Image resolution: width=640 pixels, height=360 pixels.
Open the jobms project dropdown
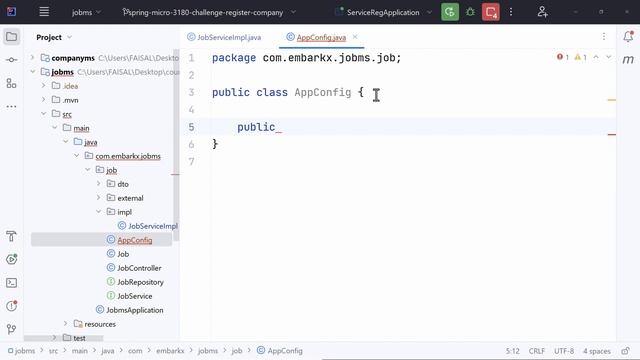86,12
